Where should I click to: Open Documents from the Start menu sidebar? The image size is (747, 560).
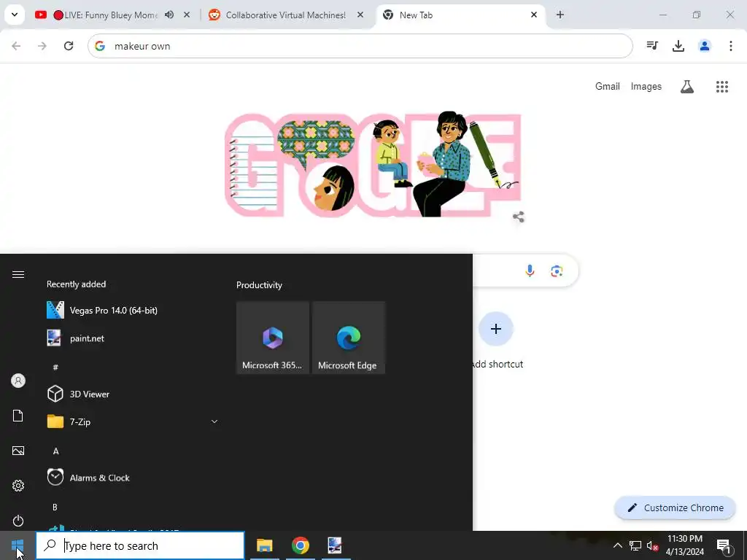pos(18,415)
